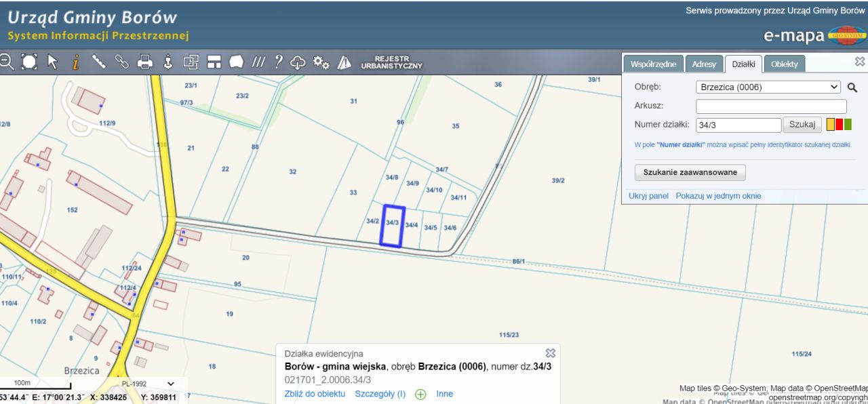This screenshot has height=404, width=868.
Task: Click the Ukryj panel link
Action: point(649,196)
